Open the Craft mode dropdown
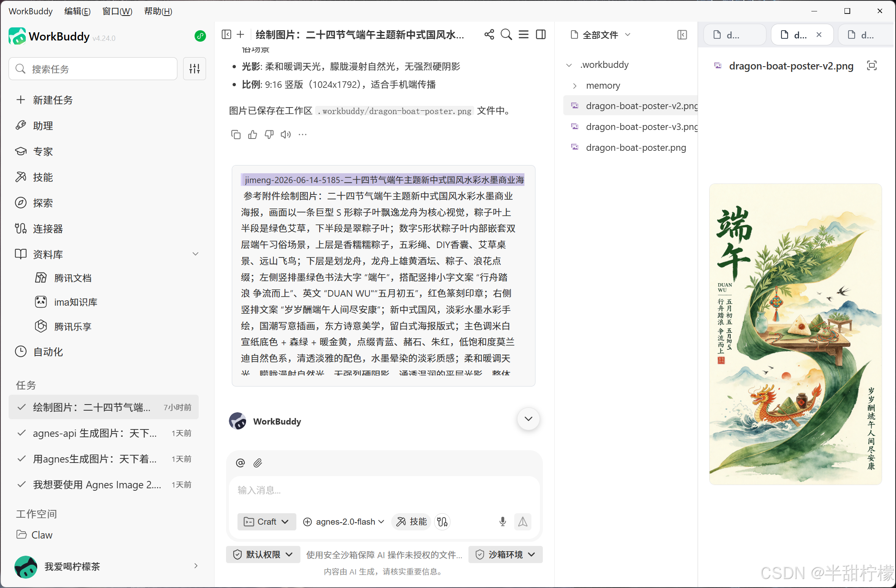This screenshot has height=588, width=896. point(267,522)
